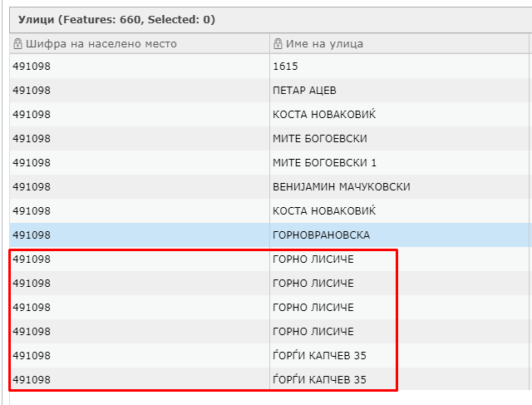The height and width of the screenshot is (405, 532).
Task: Click lock icon beside Шифра на населено место
Action: point(17,44)
